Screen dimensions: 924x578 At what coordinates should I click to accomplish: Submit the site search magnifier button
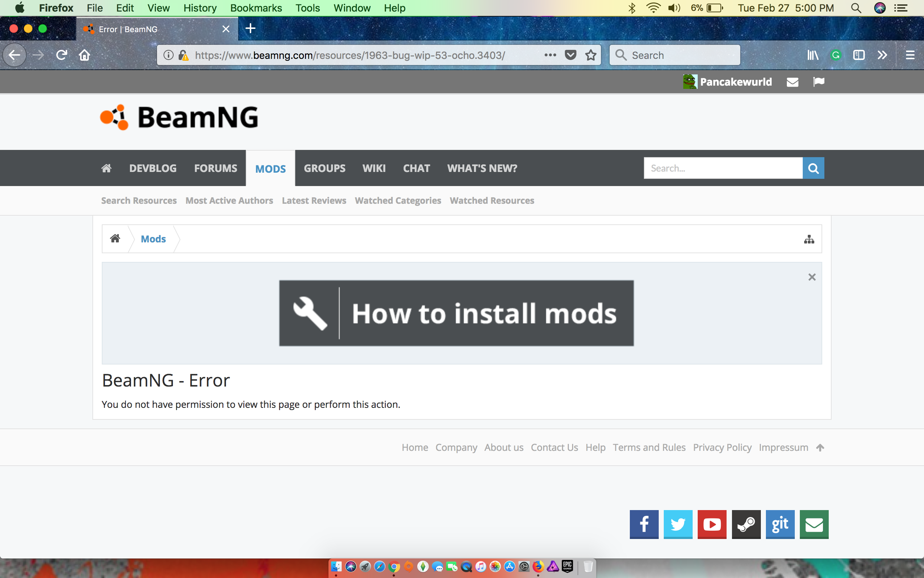tap(813, 168)
